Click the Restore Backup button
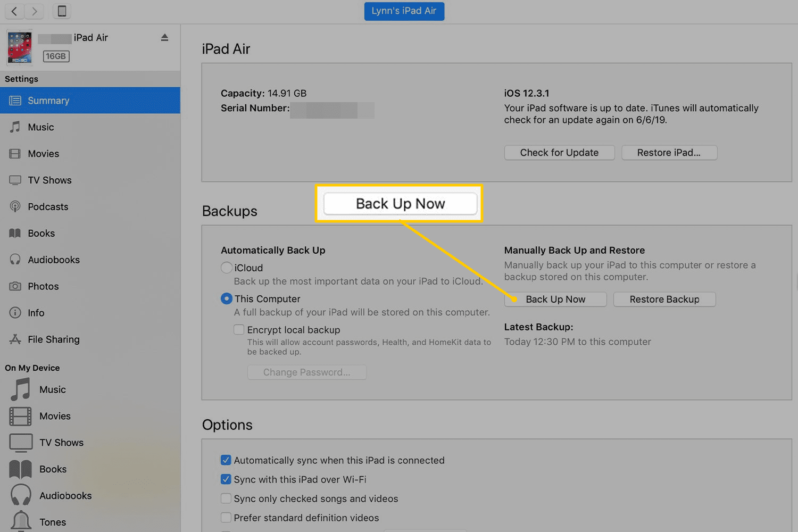798x532 pixels. pos(664,300)
